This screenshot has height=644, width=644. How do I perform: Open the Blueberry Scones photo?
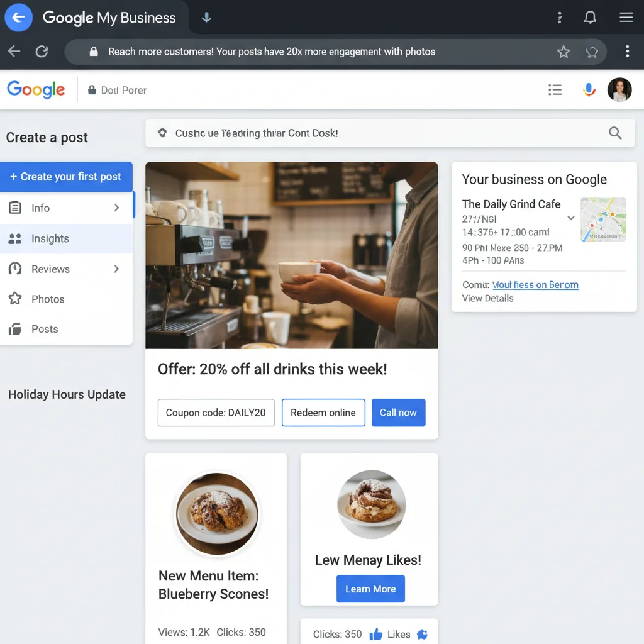tap(217, 513)
